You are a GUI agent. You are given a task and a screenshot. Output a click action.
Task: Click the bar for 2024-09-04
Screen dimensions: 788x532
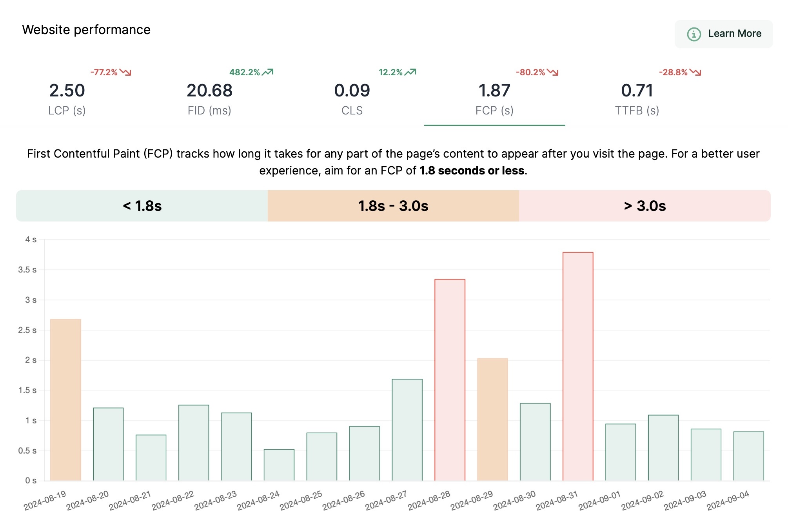click(749, 456)
